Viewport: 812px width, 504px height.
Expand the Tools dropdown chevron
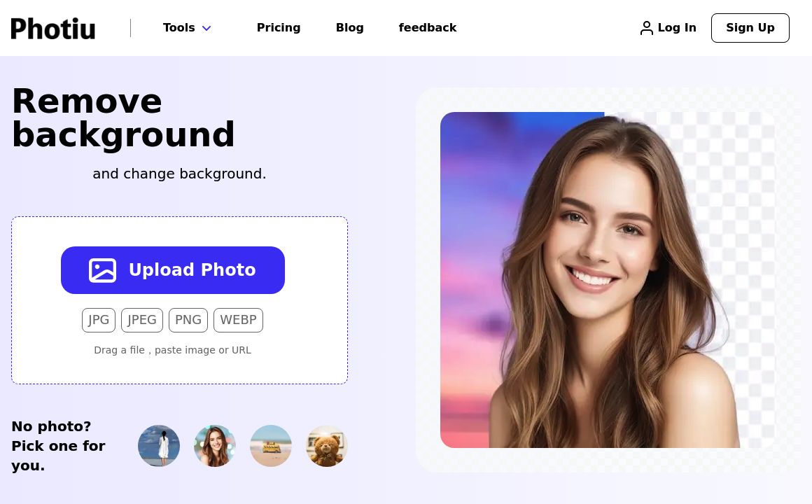click(206, 28)
